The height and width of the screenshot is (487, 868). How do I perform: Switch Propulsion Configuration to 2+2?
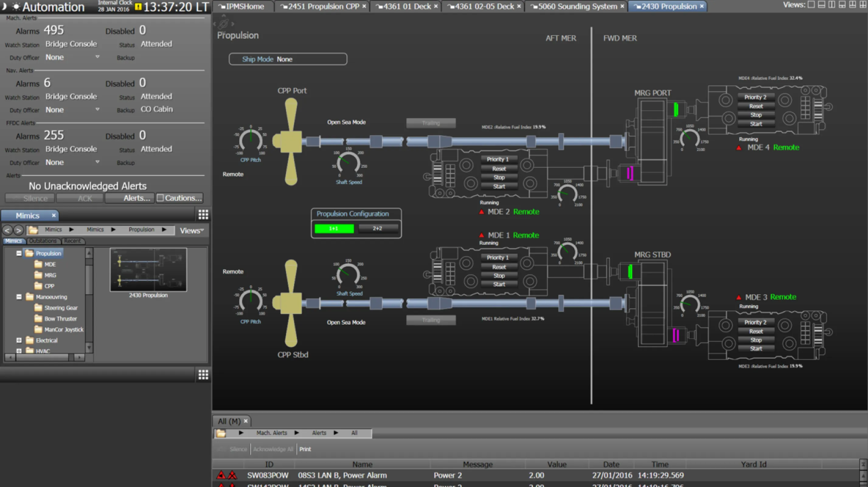tap(378, 228)
